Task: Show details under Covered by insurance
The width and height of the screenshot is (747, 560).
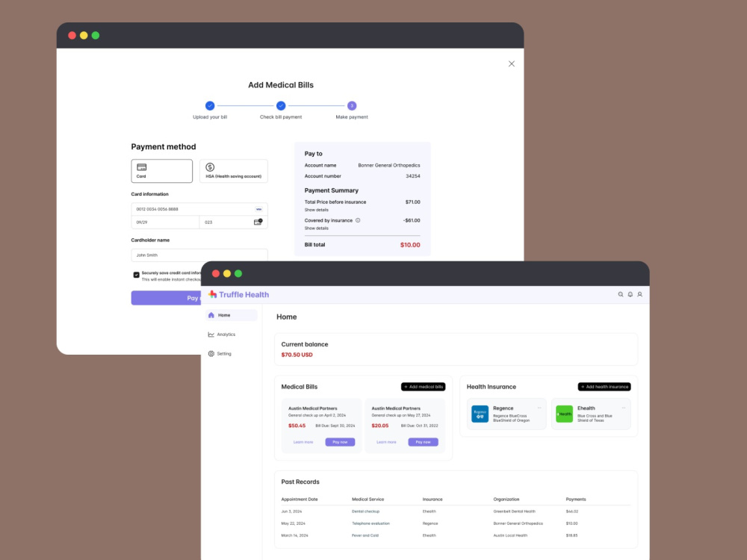Action: pyautogui.click(x=316, y=228)
